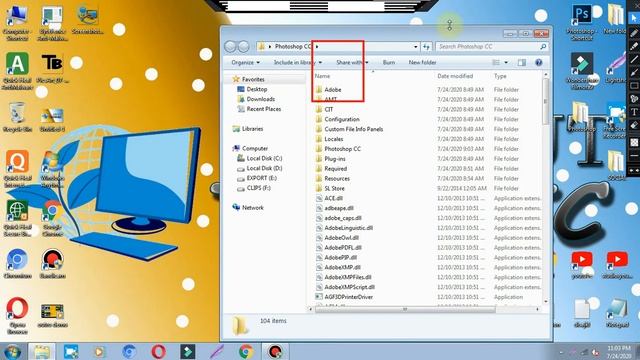Select the AdobeXMPScript.dll file
This screenshot has height=360, width=640.
click(x=349, y=287)
